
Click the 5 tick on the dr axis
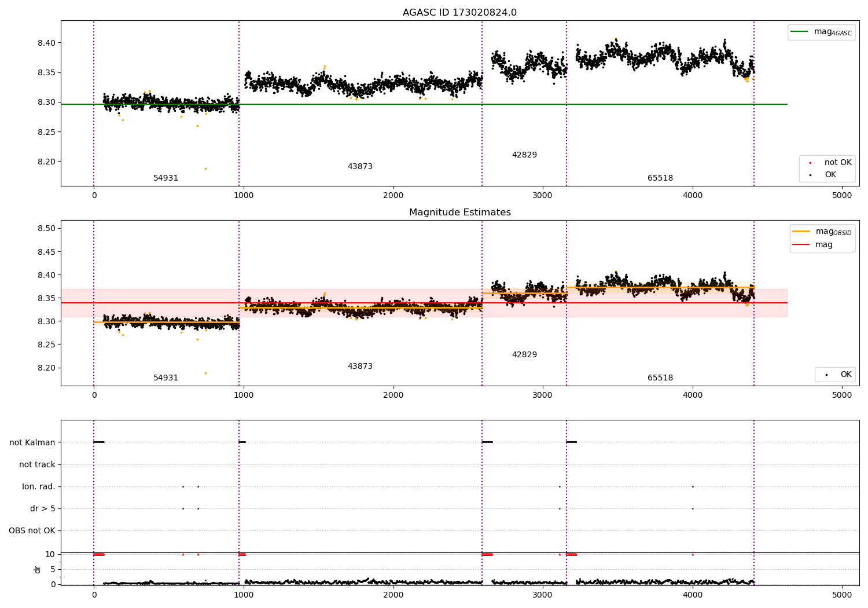[53, 569]
